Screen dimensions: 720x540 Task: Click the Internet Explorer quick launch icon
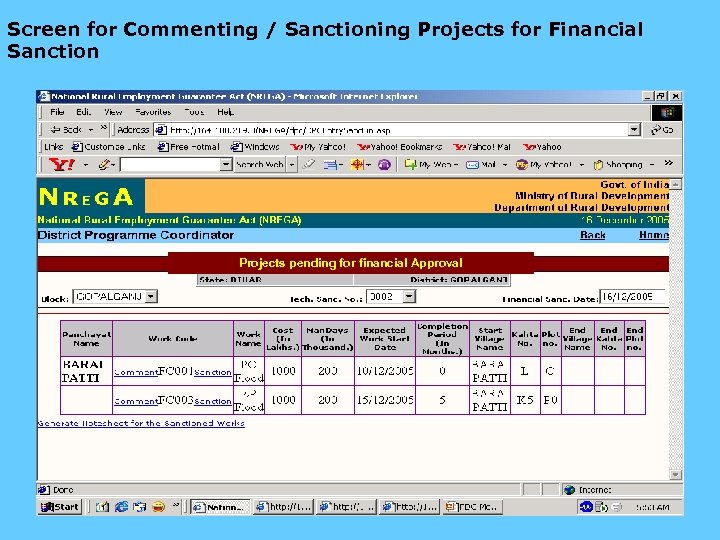point(121,507)
